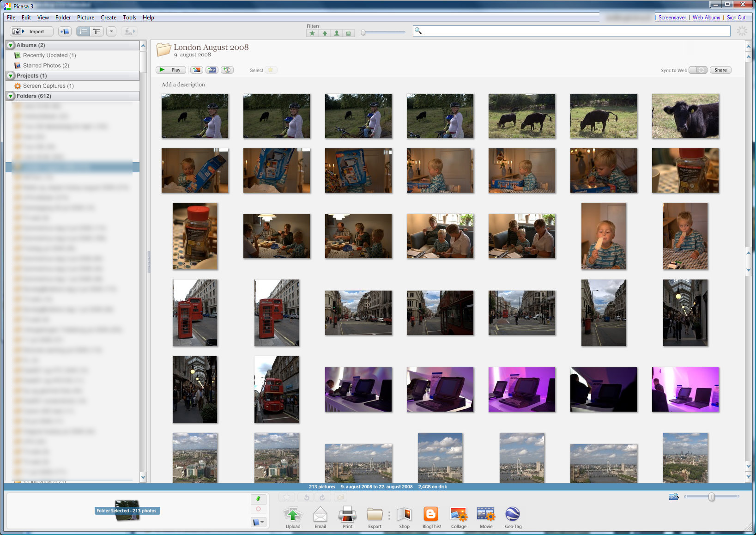Click the Web Albums link
The width and height of the screenshot is (756, 535).
point(706,18)
